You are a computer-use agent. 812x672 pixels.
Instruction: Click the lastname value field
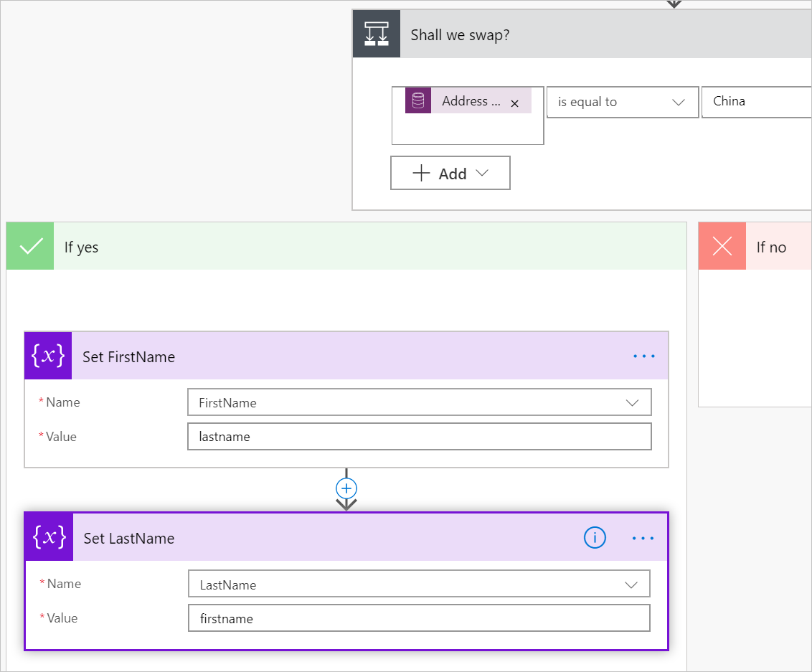tap(419, 436)
